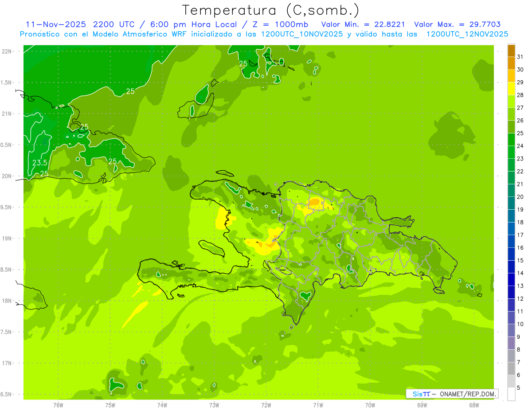
Task: Click longitude label 71W
Action: tap(318, 405)
